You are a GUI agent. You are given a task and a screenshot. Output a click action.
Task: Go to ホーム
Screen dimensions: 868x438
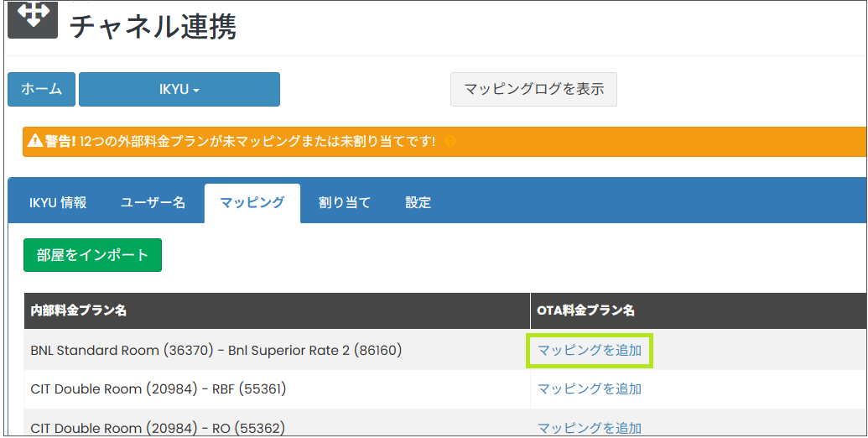[x=41, y=89]
